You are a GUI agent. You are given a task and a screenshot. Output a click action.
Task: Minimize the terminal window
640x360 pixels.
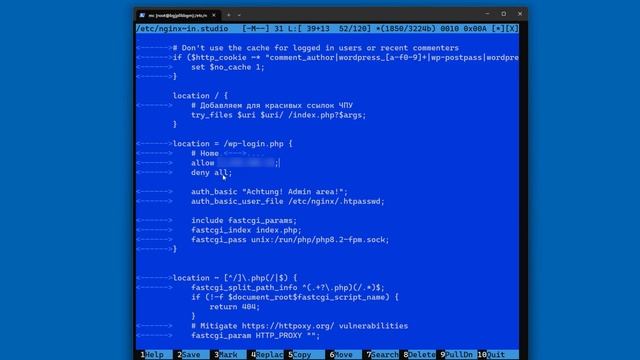click(487, 14)
